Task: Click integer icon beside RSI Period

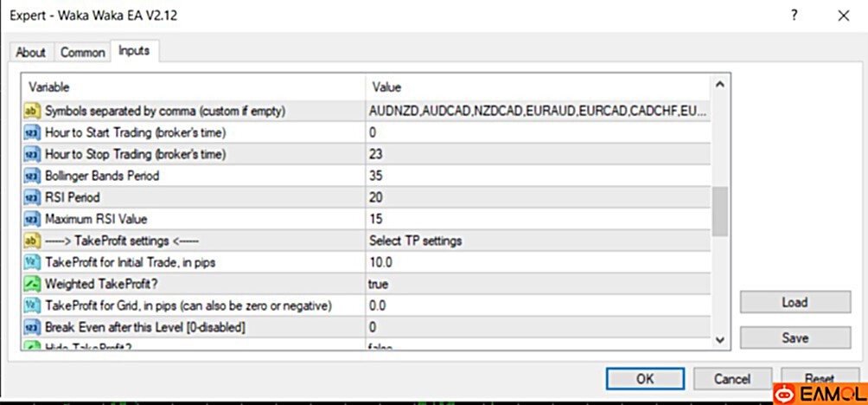Action: (x=31, y=198)
